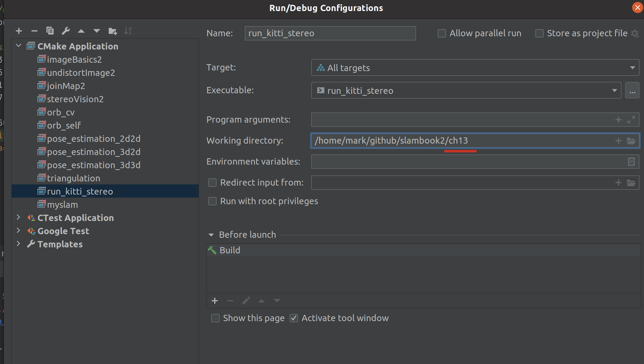
Task: Insert macro into Redirect input field
Action: pos(619,183)
